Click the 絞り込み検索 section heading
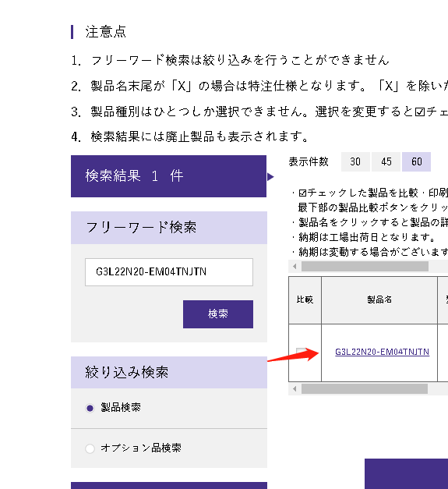This screenshot has height=489, width=448. click(169, 372)
